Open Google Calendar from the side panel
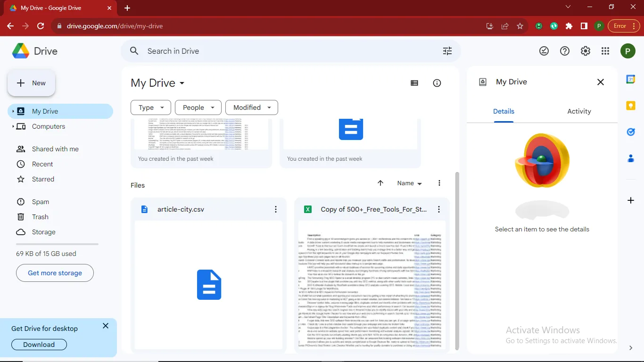This screenshot has height=362, width=644. point(630,79)
